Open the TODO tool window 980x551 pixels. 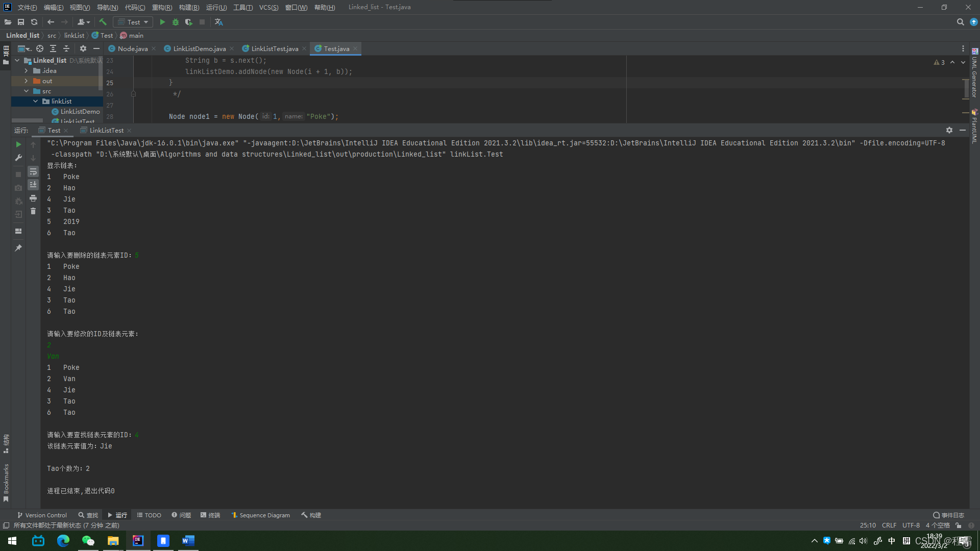click(x=149, y=515)
